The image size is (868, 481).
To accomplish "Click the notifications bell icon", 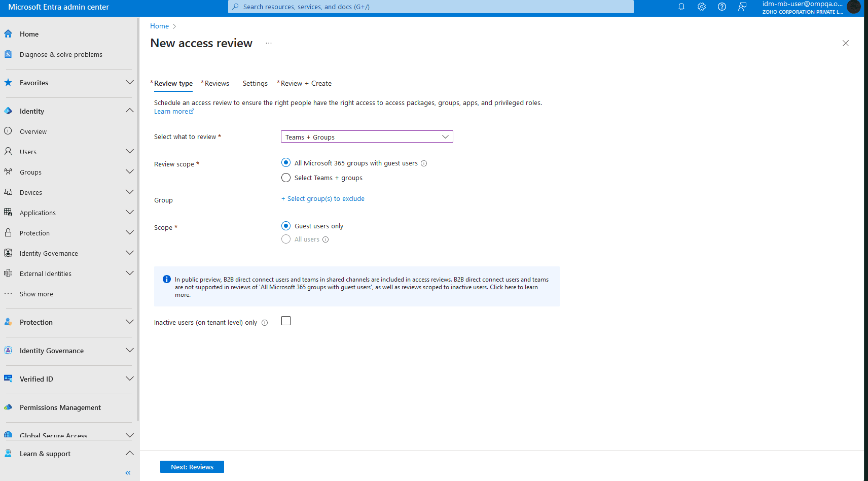I will point(681,7).
